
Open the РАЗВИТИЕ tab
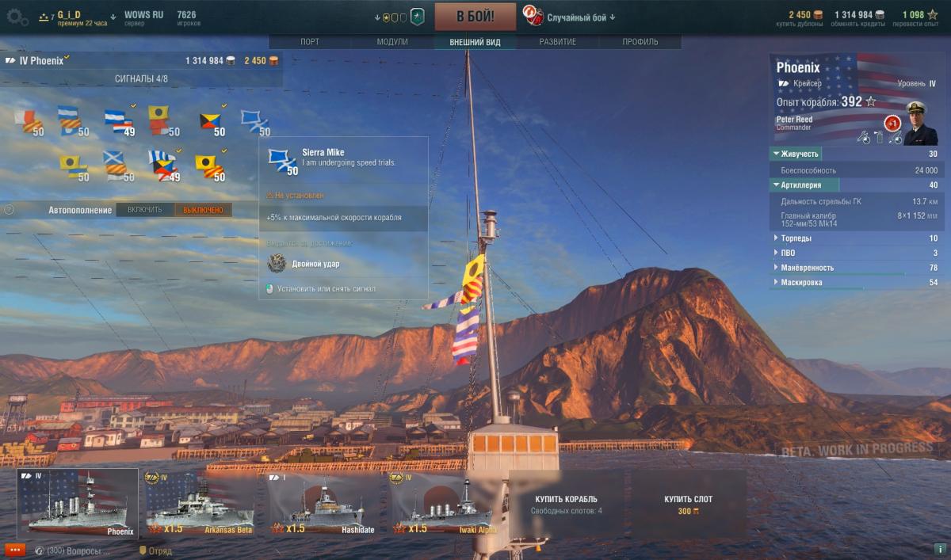(x=557, y=42)
